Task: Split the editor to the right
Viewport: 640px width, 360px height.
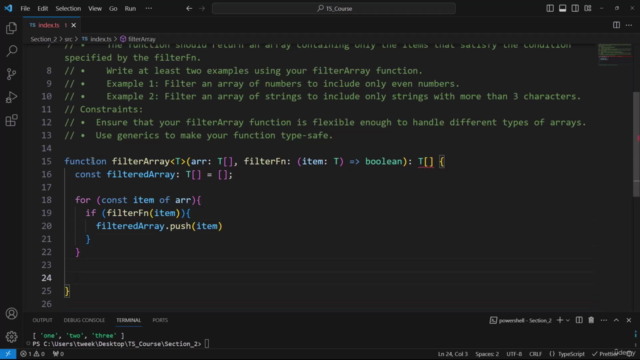Action: click(x=616, y=25)
